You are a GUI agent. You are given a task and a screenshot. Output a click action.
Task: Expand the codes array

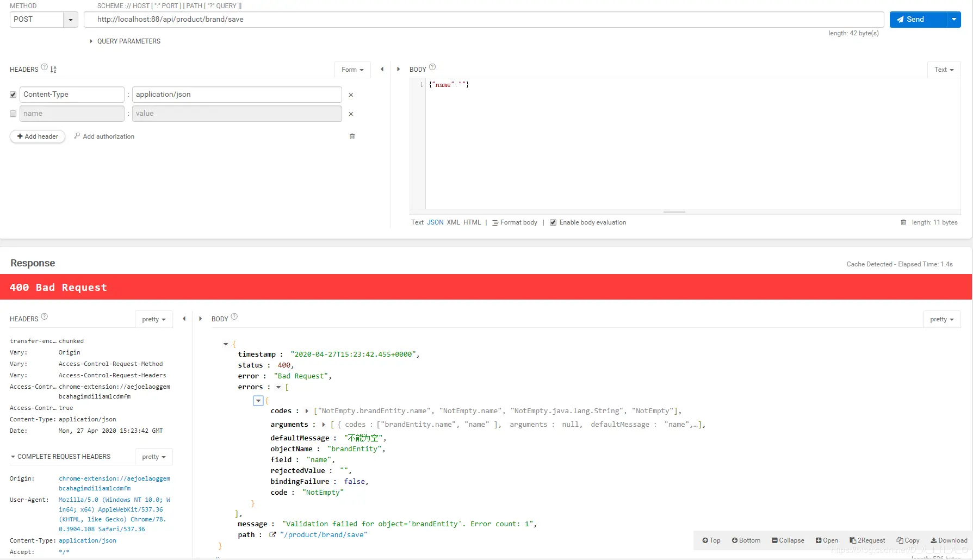pyautogui.click(x=307, y=411)
